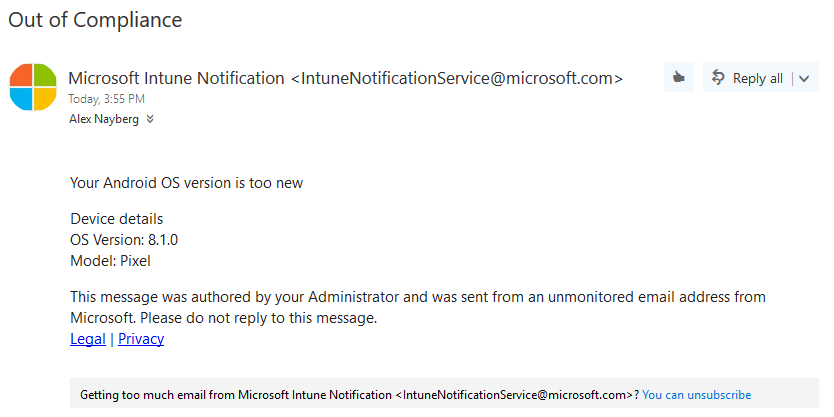Click the Device details heading text
Viewport: 834px width, 417px height.
[x=116, y=219]
